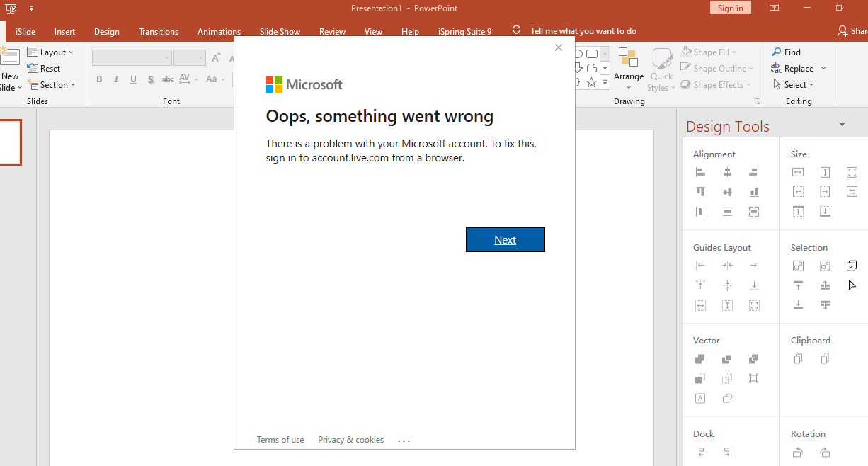Click same height icon in Size section
The width and height of the screenshot is (868, 466).
(x=825, y=172)
